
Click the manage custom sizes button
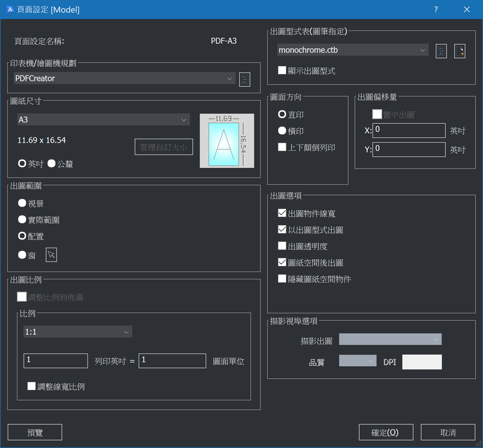[164, 147]
